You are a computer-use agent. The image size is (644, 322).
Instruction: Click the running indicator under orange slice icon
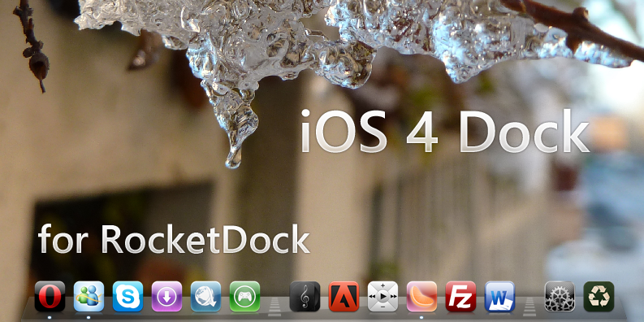point(421,317)
